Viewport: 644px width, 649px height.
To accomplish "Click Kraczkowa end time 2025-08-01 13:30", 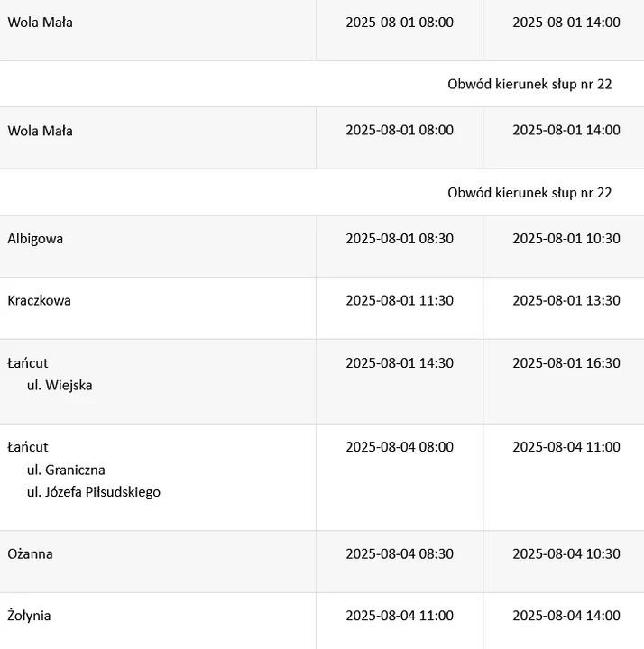I will pos(566,300).
